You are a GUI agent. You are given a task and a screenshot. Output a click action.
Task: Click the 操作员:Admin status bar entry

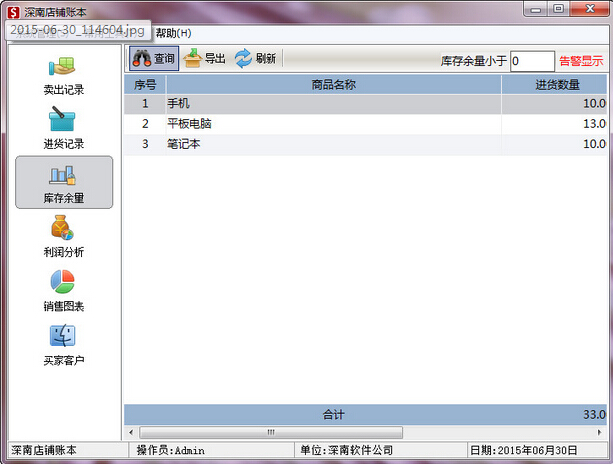click(170, 451)
